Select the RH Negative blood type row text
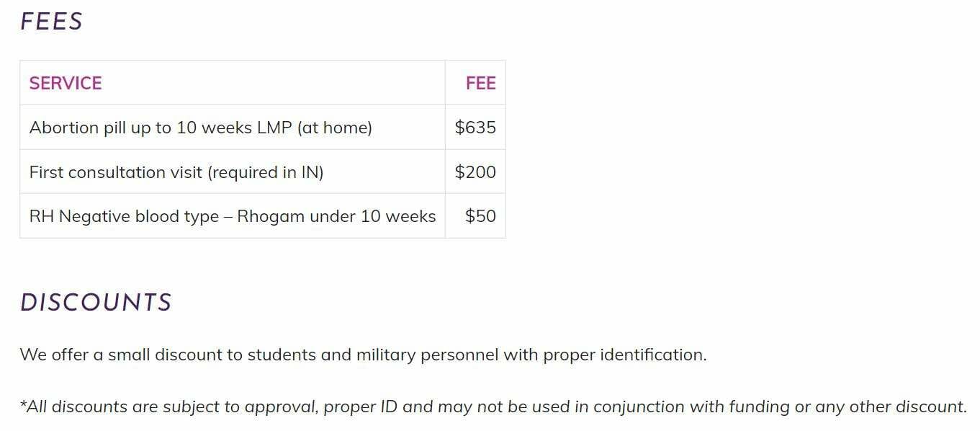The height and width of the screenshot is (431, 980). 233,216
